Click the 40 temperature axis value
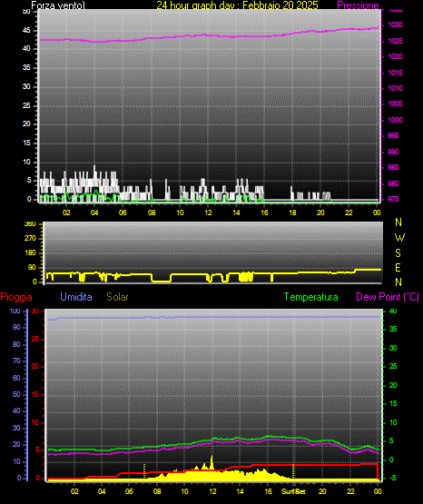This screenshot has height=504, width=423. click(x=393, y=311)
